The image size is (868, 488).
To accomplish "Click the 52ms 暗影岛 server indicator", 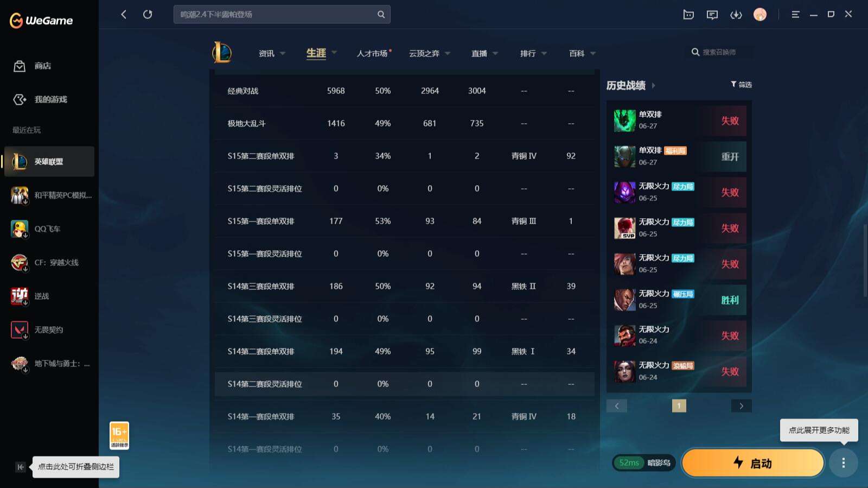I will pyautogui.click(x=644, y=463).
